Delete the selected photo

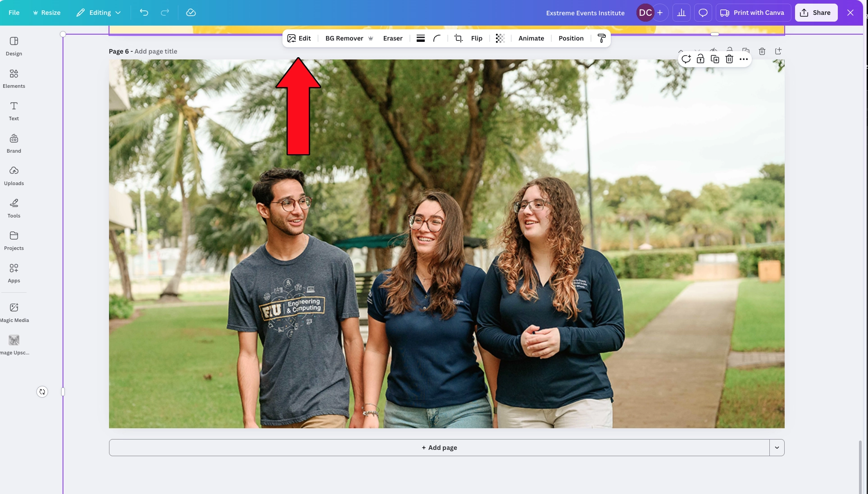(x=729, y=59)
